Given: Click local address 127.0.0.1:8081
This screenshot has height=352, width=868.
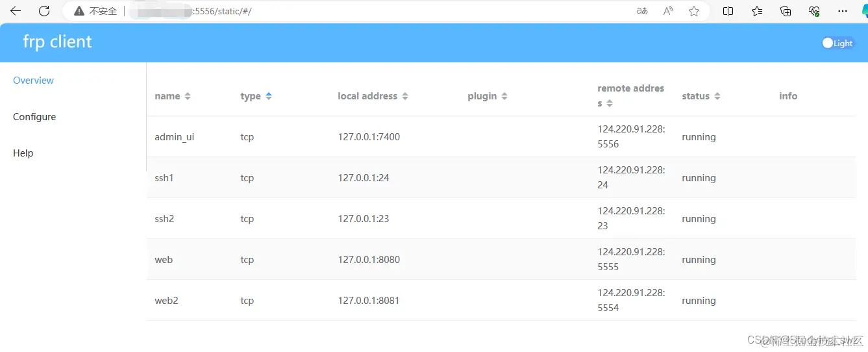Looking at the screenshot, I should pyautogui.click(x=369, y=301).
